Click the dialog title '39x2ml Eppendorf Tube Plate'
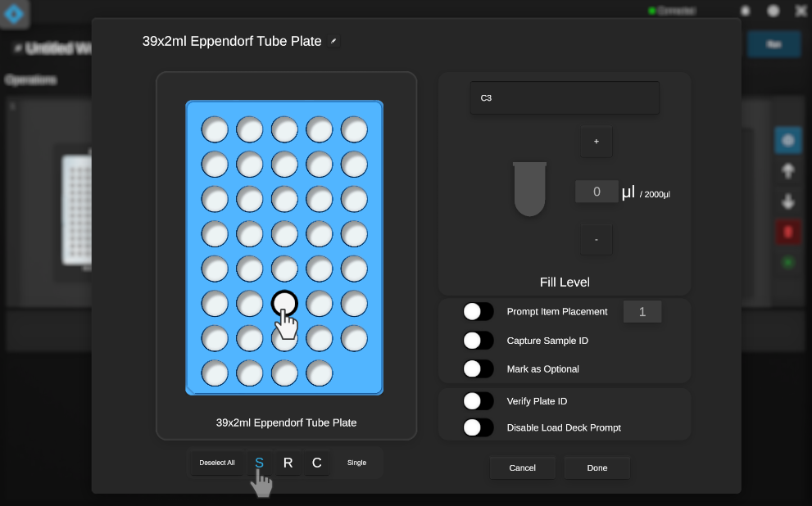The image size is (812, 506). click(x=232, y=42)
